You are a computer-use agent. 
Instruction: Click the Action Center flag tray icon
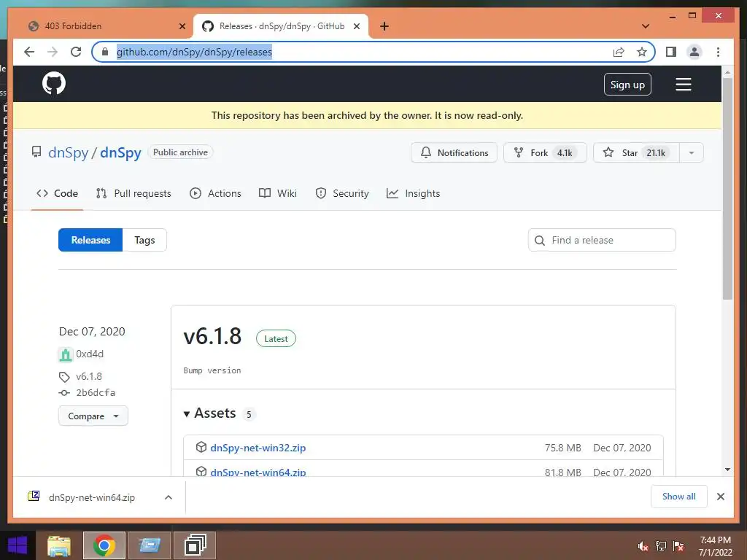click(678, 546)
